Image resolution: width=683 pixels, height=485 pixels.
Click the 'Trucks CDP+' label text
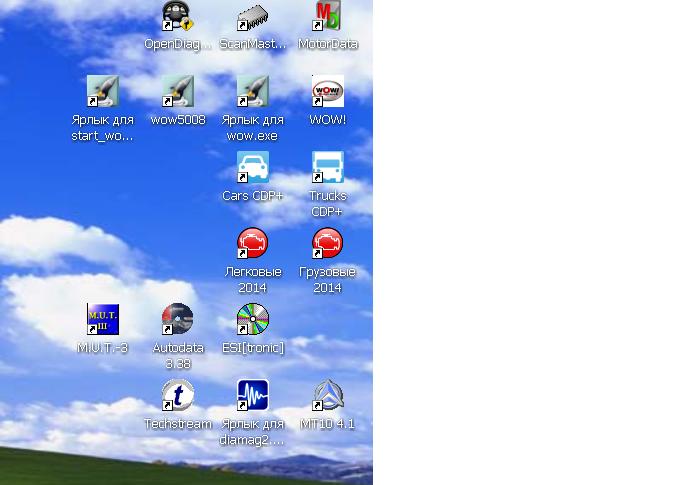click(x=328, y=203)
